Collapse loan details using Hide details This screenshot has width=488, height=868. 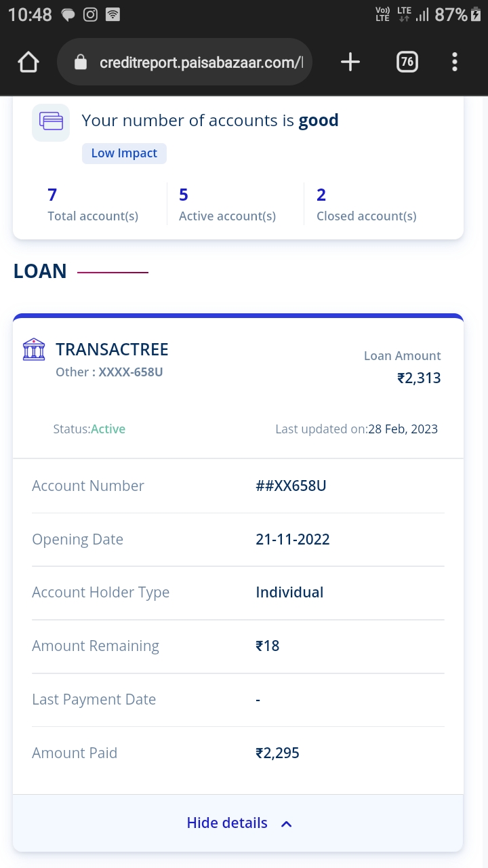[227, 823]
